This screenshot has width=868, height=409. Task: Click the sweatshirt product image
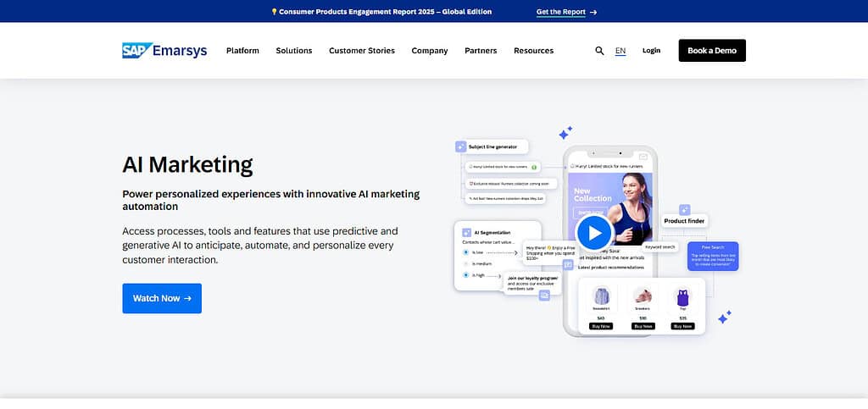(601, 296)
